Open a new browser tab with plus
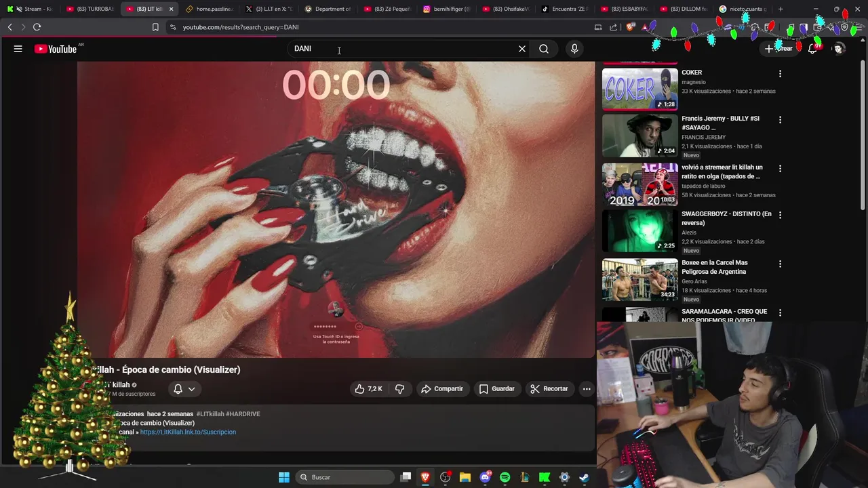The height and width of the screenshot is (488, 868). click(781, 9)
